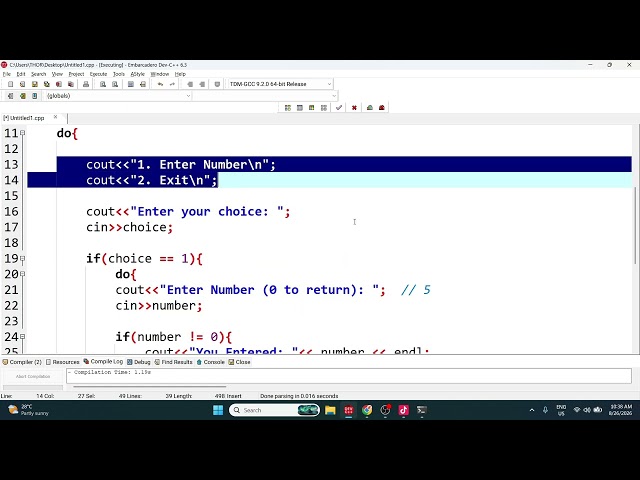Open the AStyle menu
The image size is (640, 480).
click(138, 74)
